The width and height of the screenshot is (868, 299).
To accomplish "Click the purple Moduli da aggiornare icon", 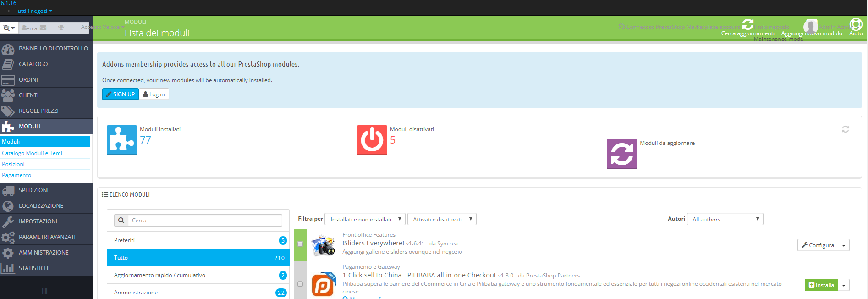I will click(x=622, y=154).
